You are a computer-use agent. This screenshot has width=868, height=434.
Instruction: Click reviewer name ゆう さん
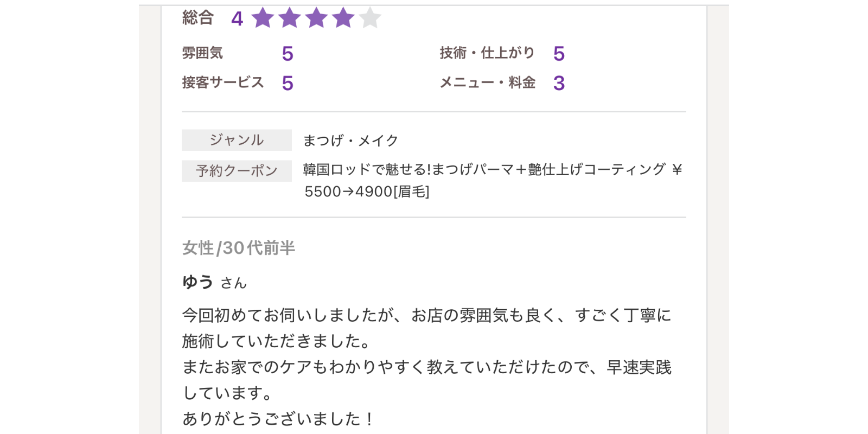click(214, 282)
